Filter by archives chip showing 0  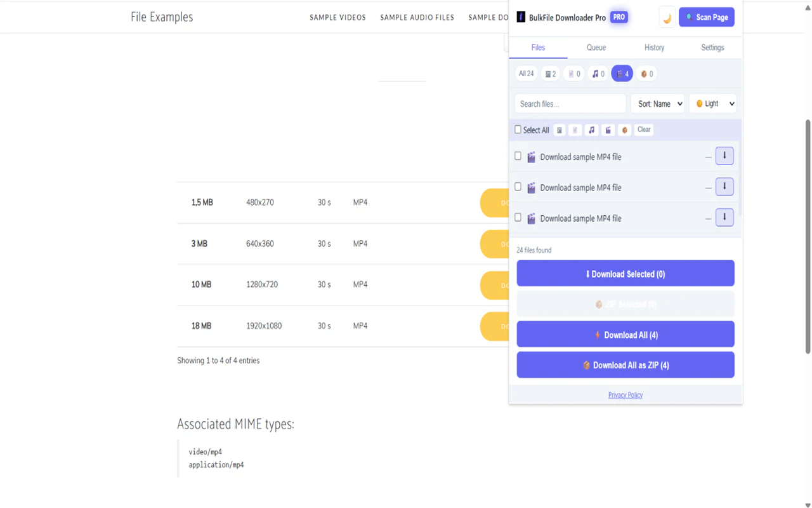[646, 74]
